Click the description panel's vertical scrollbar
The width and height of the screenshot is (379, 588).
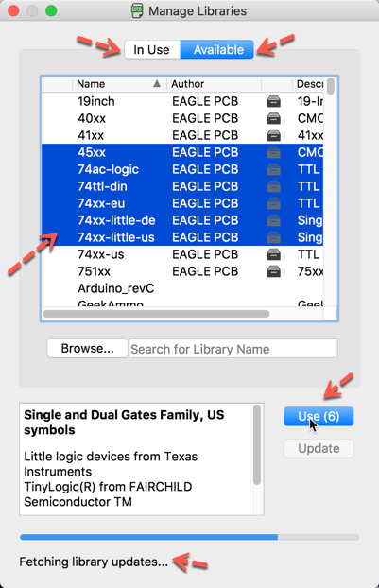(x=257, y=444)
